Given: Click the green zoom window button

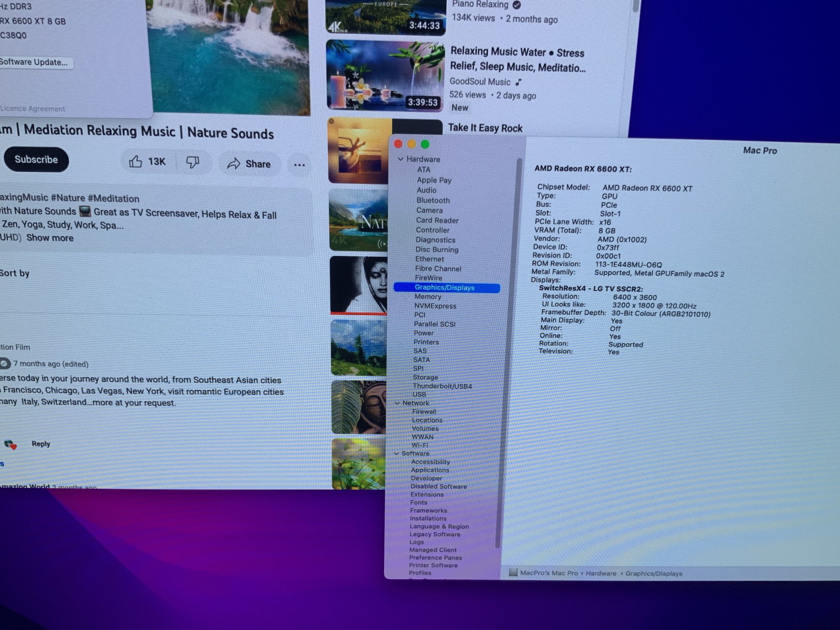Looking at the screenshot, I should [x=425, y=144].
